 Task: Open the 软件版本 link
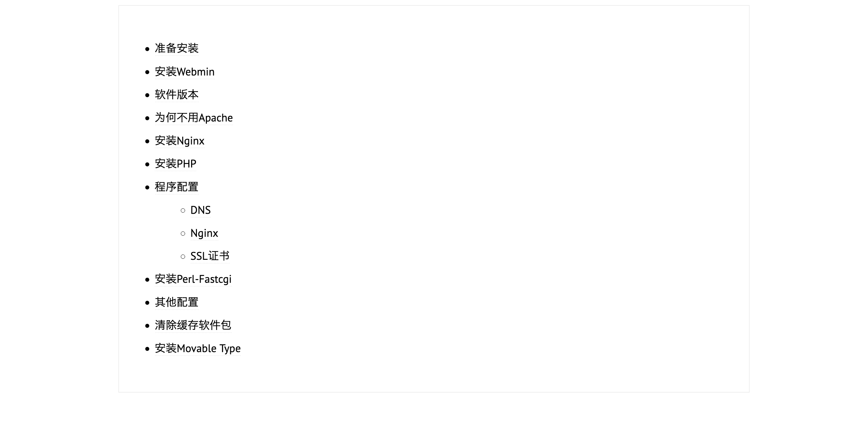click(x=177, y=95)
